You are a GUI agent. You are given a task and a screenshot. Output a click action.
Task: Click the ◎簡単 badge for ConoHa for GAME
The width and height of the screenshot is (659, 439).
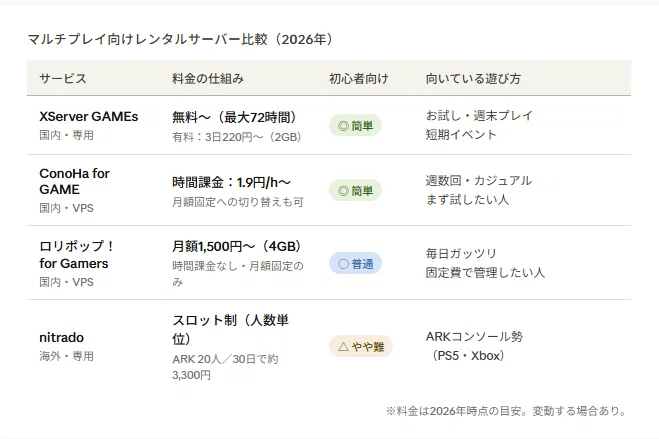tap(355, 190)
